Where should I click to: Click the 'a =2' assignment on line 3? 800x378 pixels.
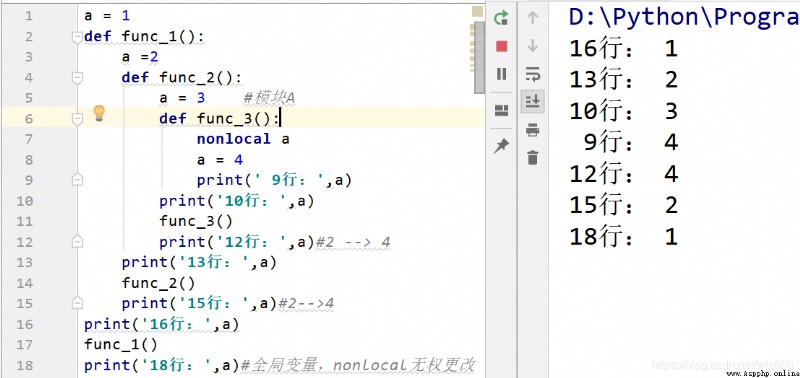(x=140, y=57)
